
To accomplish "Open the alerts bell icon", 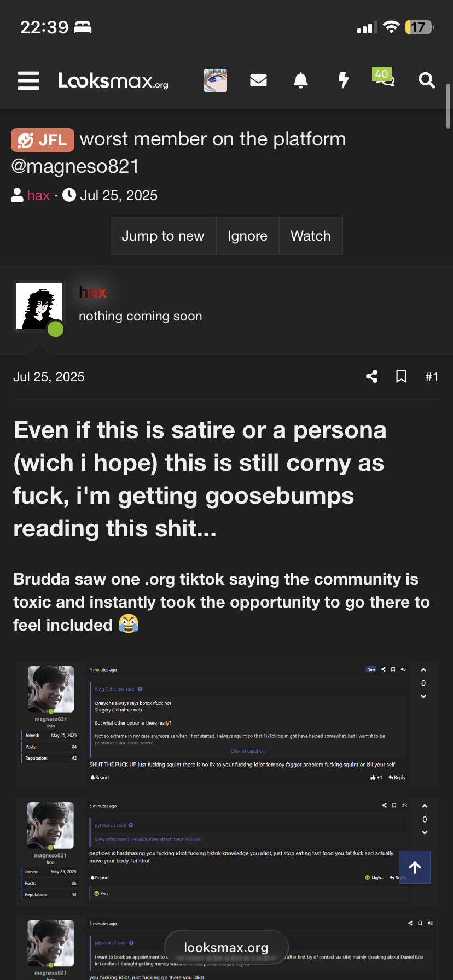I will point(301,80).
